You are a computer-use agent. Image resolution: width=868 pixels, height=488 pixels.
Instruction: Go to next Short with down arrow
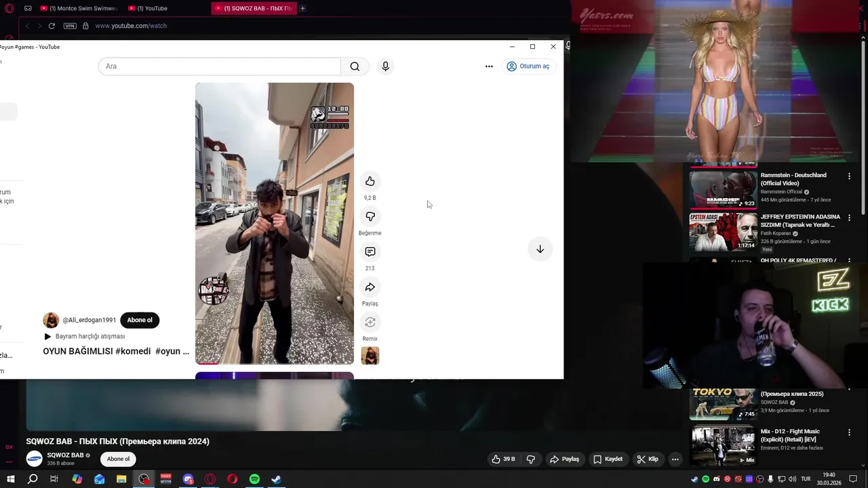click(540, 249)
